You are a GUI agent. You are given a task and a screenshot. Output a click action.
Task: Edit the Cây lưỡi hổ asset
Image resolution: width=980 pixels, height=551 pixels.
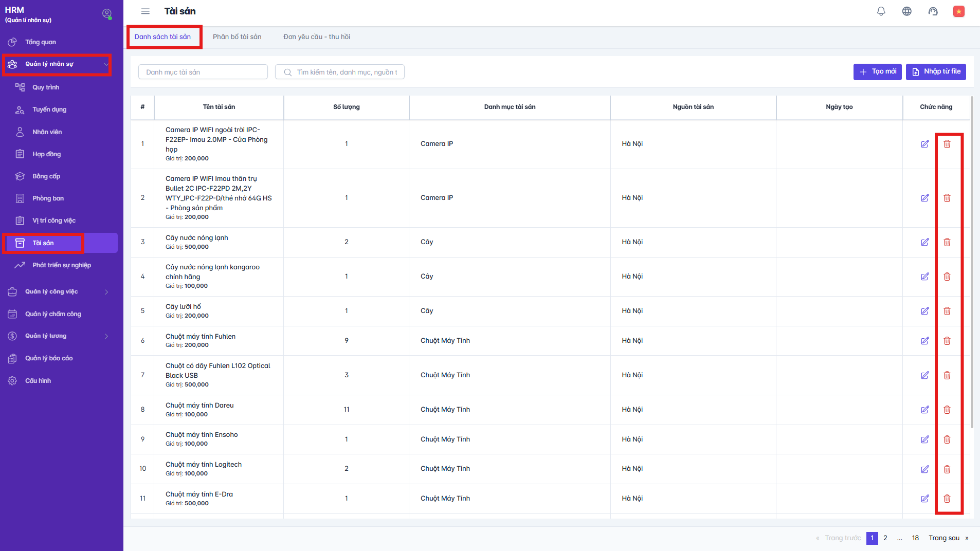tap(924, 311)
